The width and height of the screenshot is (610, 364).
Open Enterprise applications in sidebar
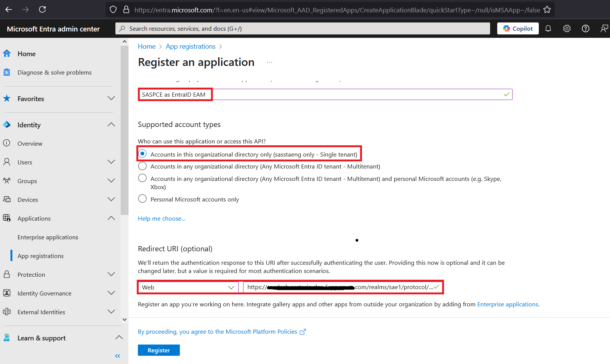[x=48, y=237]
